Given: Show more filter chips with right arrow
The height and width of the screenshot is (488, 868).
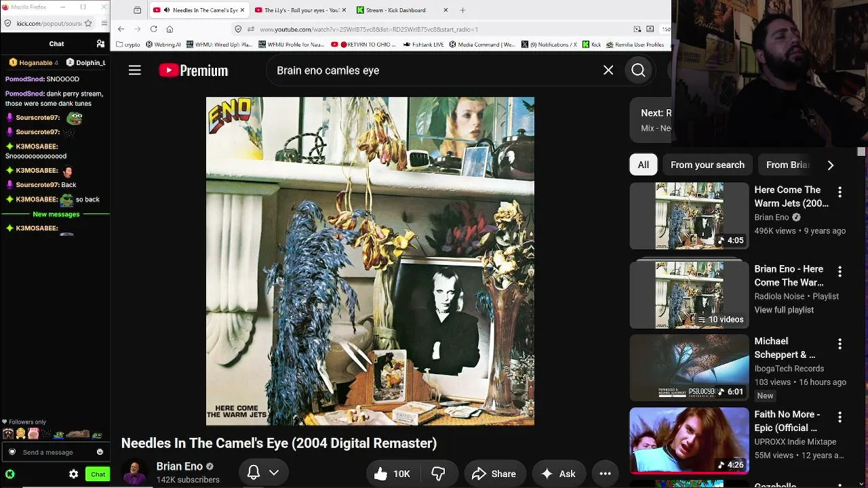Looking at the screenshot, I should 831,165.
